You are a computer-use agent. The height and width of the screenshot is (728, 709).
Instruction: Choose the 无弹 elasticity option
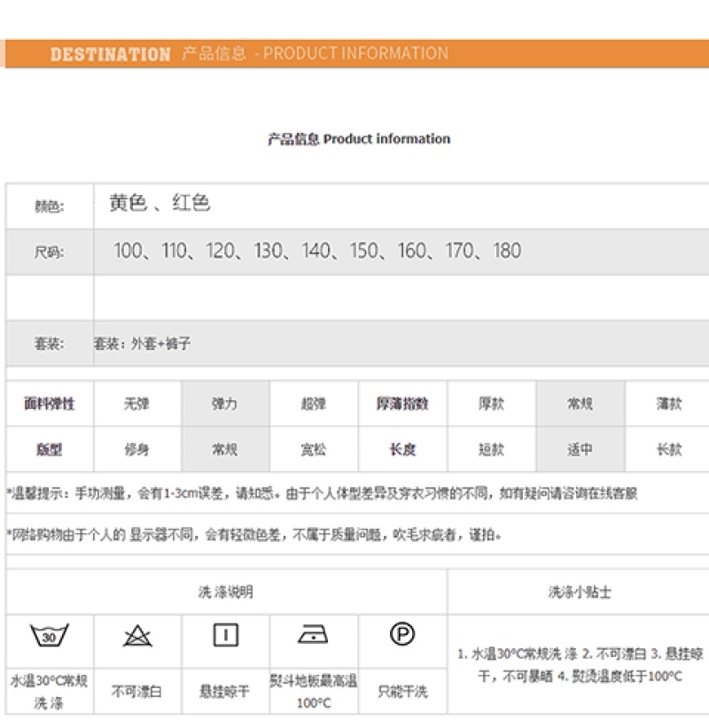click(x=137, y=404)
